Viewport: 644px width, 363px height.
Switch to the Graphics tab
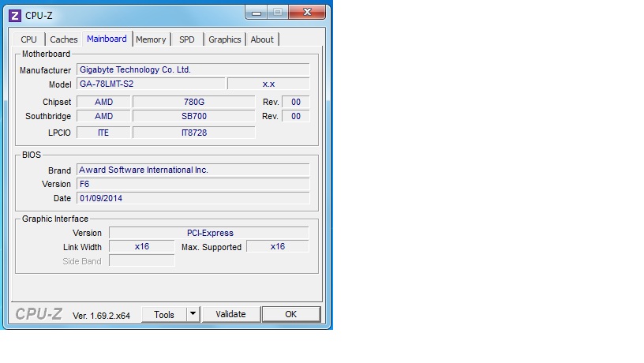pyautogui.click(x=225, y=39)
